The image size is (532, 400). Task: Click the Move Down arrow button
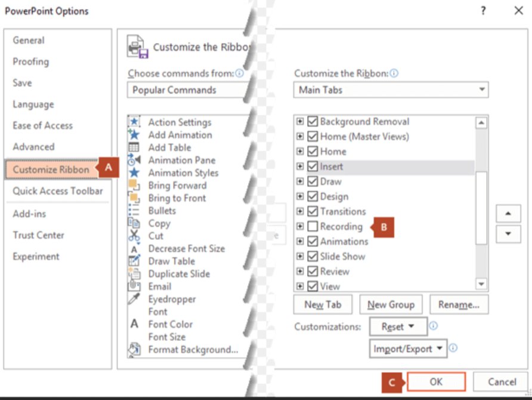pyautogui.click(x=508, y=234)
